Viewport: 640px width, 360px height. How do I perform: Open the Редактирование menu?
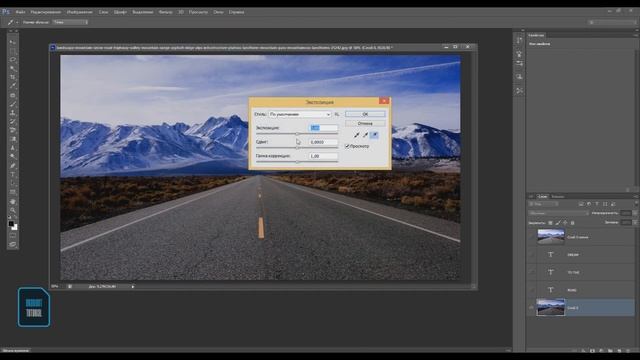click(46, 12)
